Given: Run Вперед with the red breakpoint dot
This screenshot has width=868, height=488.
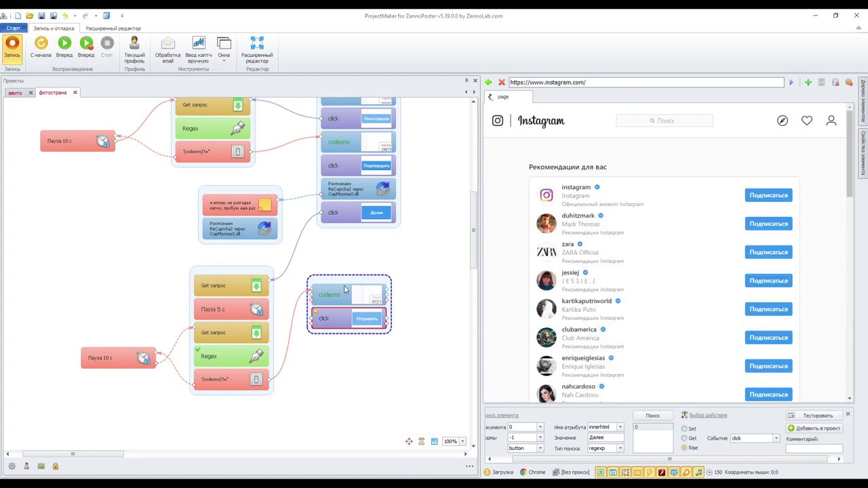Looking at the screenshot, I should pyautogui.click(x=86, y=47).
